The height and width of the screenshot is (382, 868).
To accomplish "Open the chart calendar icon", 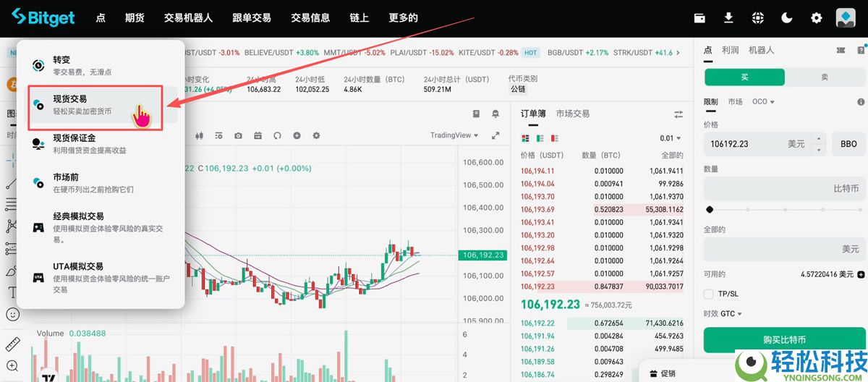I will coord(258,135).
